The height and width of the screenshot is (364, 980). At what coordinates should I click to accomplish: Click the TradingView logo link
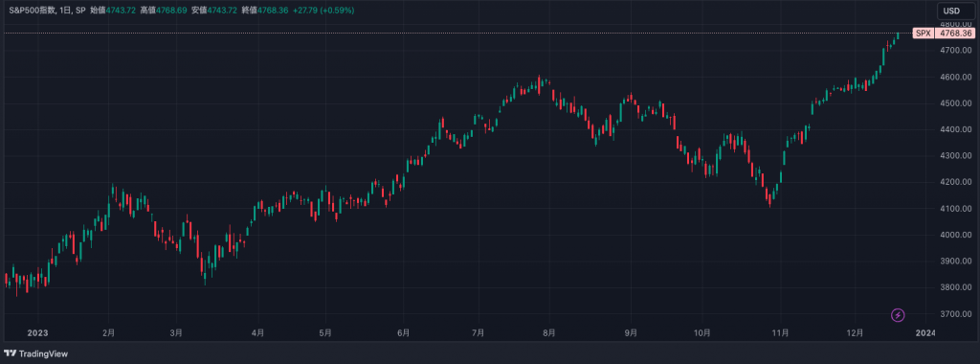click(35, 353)
